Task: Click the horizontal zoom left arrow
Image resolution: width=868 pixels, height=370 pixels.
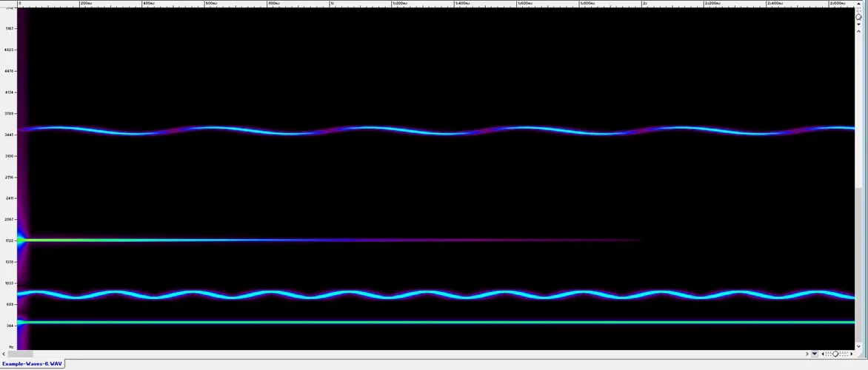Action: [x=823, y=354]
